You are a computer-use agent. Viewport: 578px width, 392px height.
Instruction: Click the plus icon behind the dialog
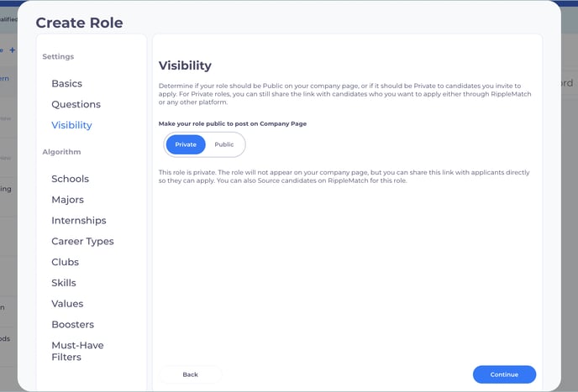pos(12,50)
